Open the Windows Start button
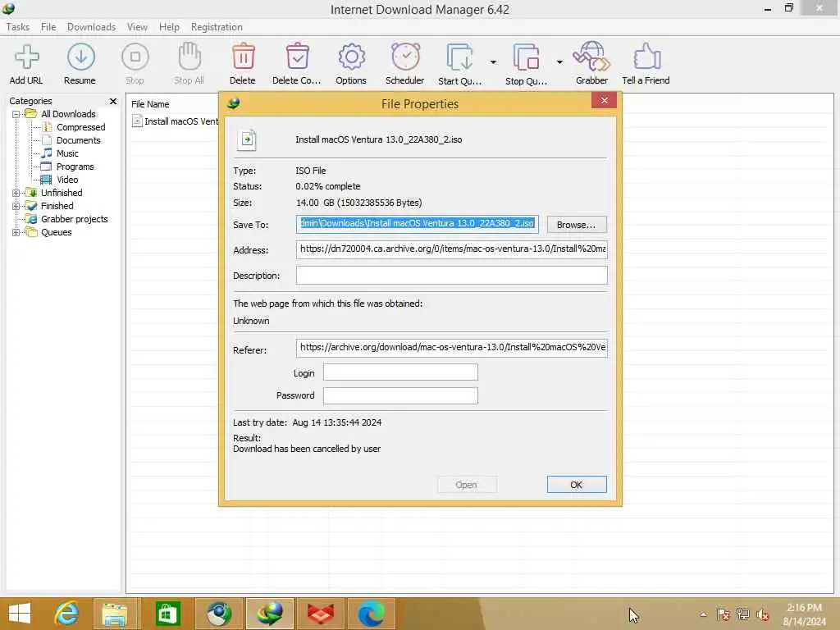Viewport: 840px width, 630px height. coord(21,614)
